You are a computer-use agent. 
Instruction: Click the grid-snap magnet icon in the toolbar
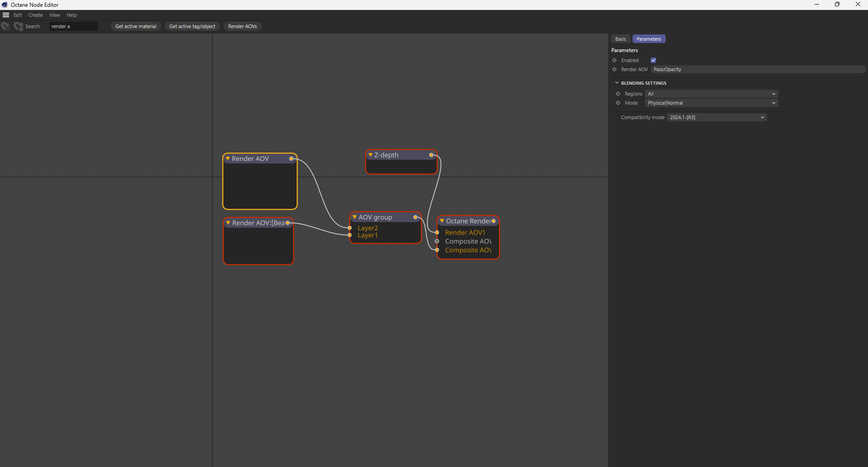5,26
